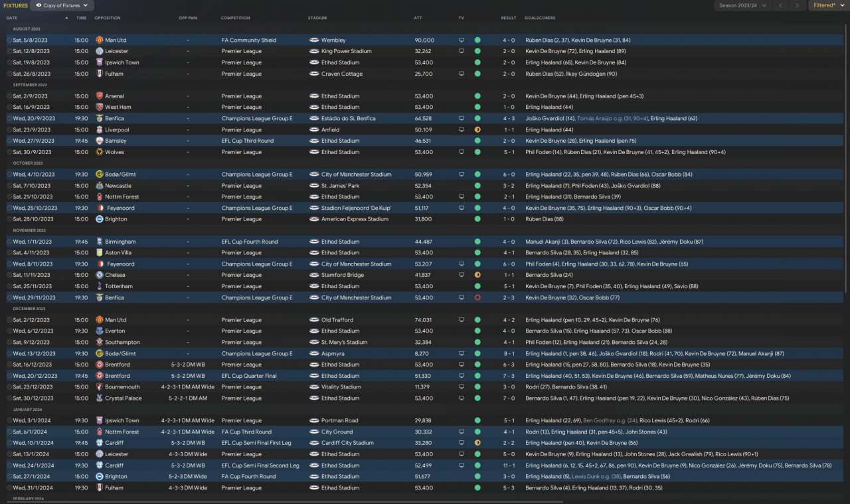Sort fixtures by the Date column header
850x504 pixels.
(12, 18)
